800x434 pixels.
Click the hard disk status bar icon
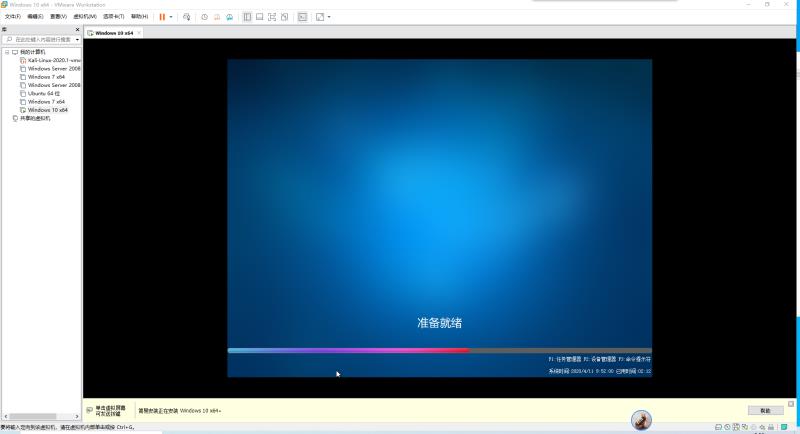718,427
